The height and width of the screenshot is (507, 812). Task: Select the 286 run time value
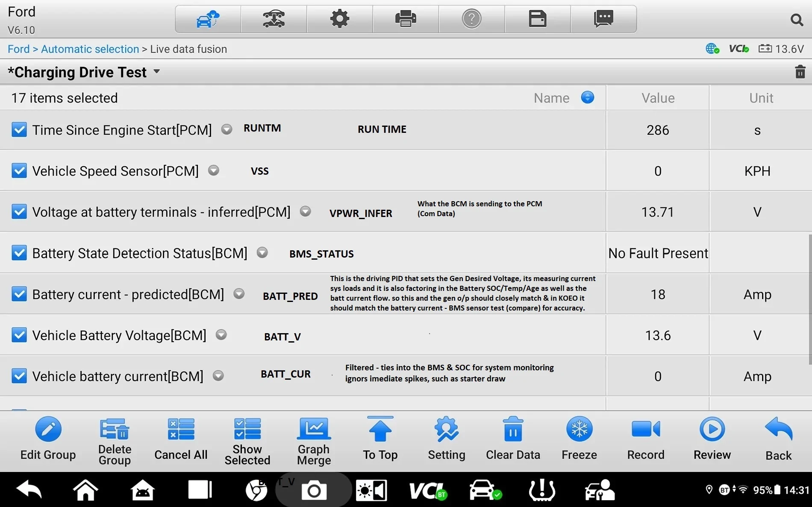(x=658, y=130)
